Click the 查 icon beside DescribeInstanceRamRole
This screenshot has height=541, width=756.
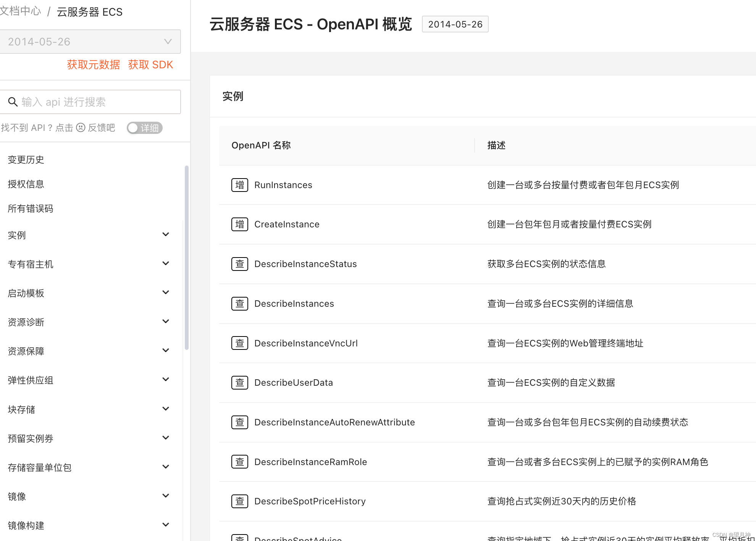click(x=240, y=462)
